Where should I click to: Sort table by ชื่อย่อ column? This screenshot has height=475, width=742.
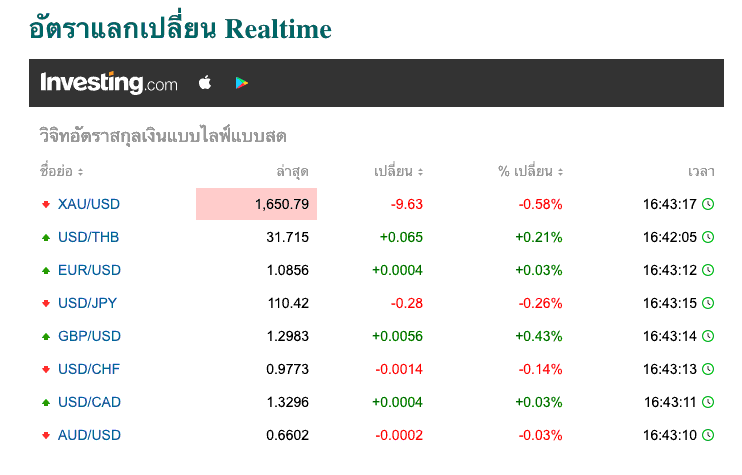(x=62, y=171)
